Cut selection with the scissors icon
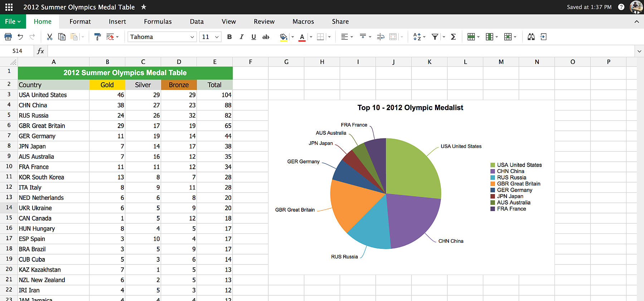Image resolution: width=644 pixels, height=301 pixels. (49, 37)
